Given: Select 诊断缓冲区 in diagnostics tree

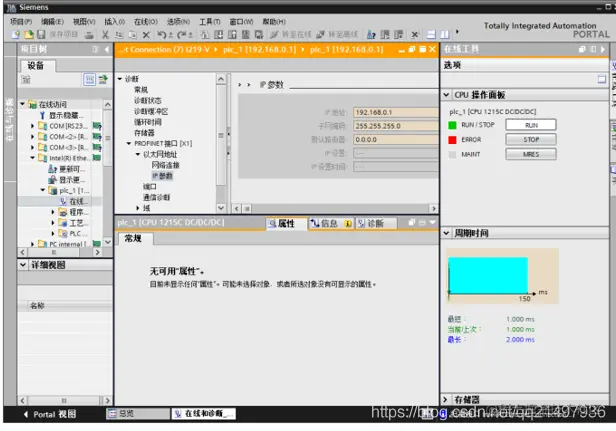Looking at the screenshot, I should [151, 112].
